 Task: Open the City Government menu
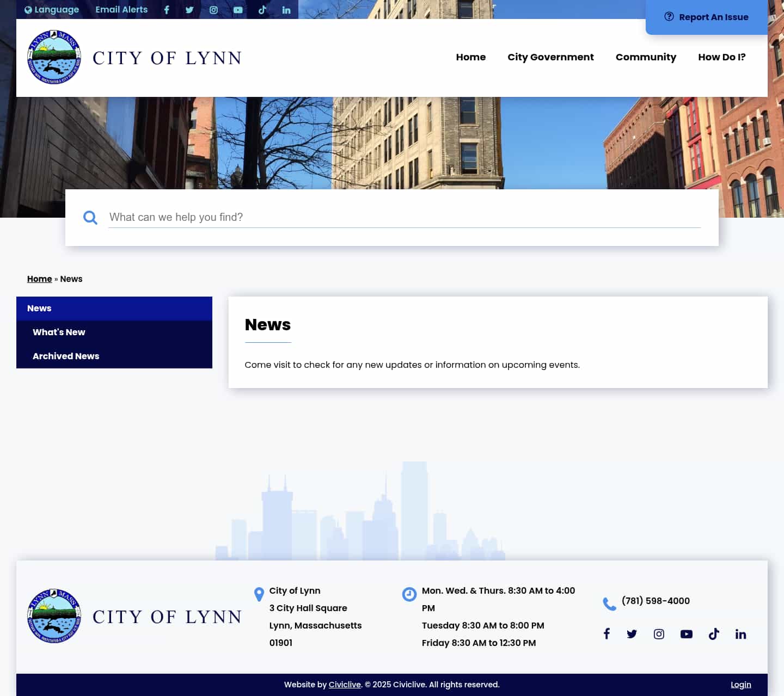tap(550, 57)
